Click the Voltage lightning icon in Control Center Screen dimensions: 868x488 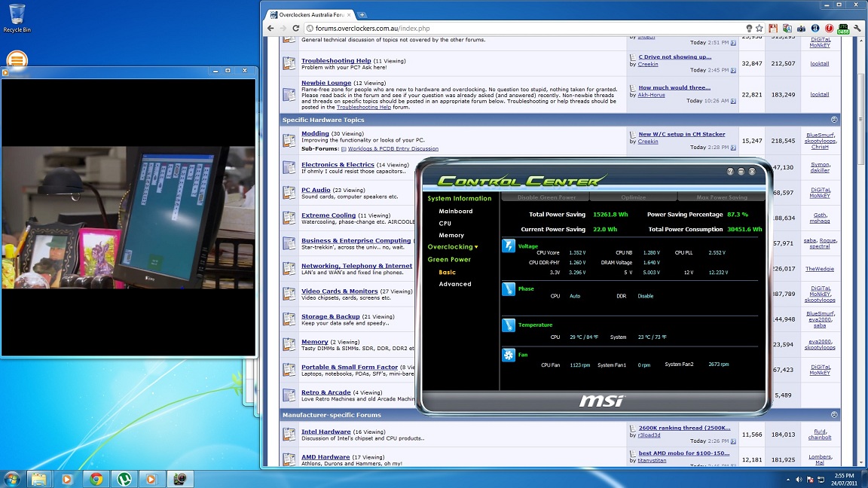[x=508, y=246]
